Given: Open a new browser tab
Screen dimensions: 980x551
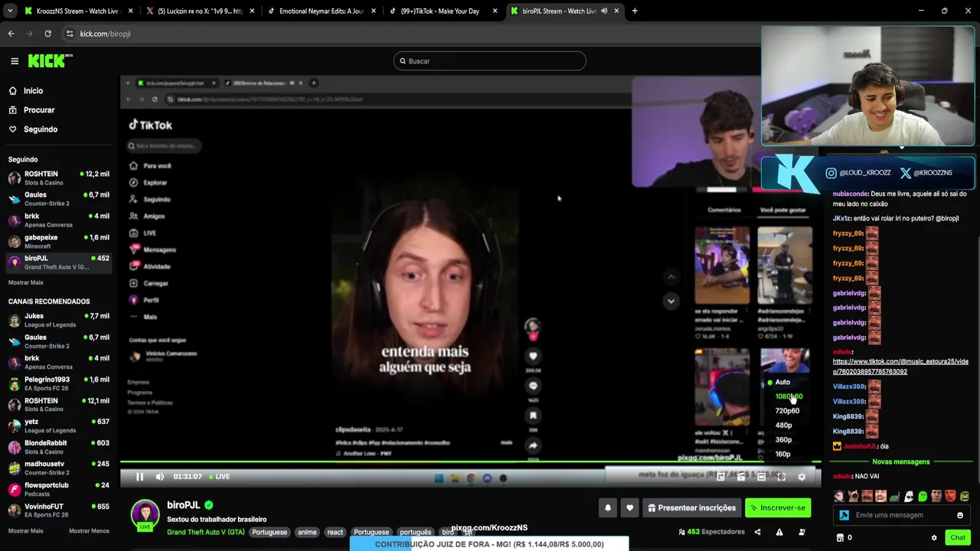Looking at the screenshot, I should pos(635,11).
